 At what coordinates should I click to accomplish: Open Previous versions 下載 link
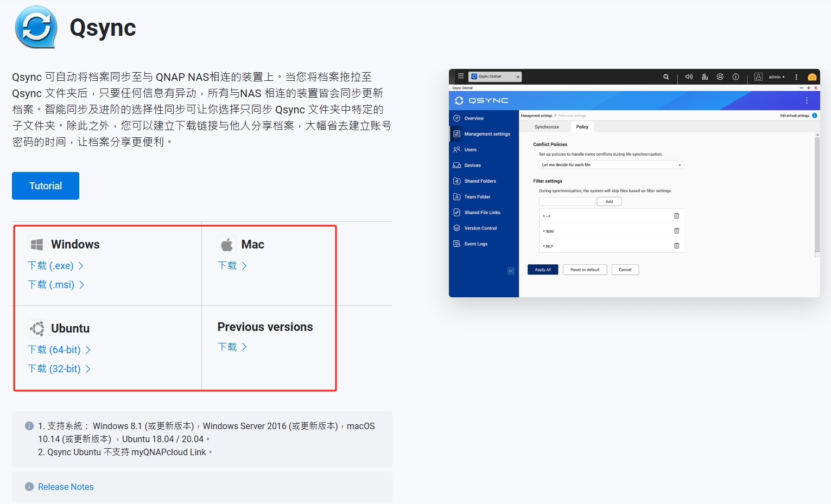(x=232, y=347)
